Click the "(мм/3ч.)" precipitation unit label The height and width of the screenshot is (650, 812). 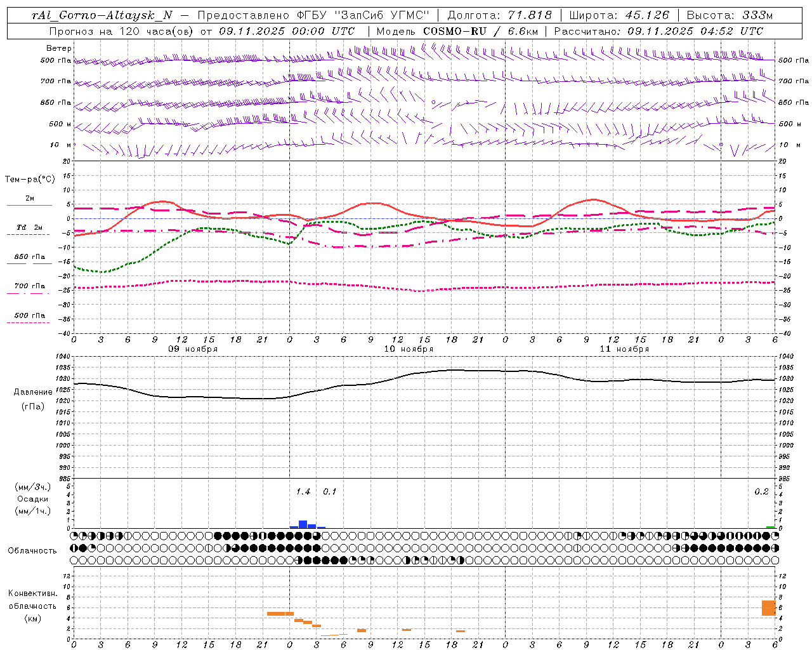[33, 487]
